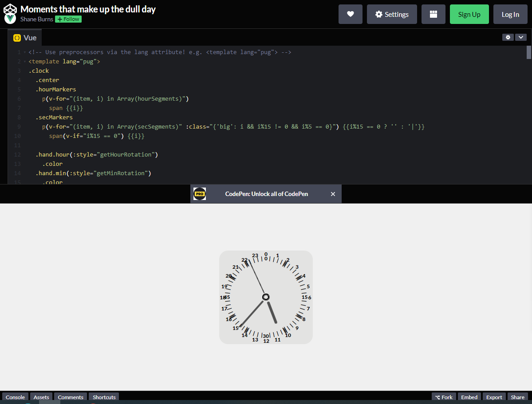Click the heart icon to love pen

[x=350, y=14]
